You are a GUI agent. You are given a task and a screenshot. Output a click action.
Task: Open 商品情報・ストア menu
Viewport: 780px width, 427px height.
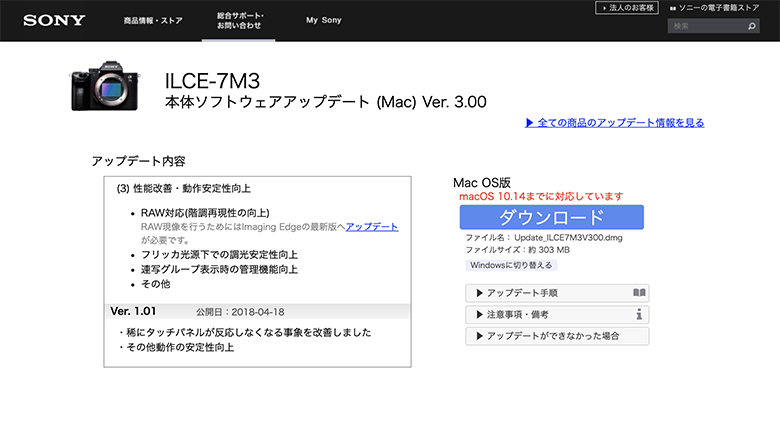153,20
